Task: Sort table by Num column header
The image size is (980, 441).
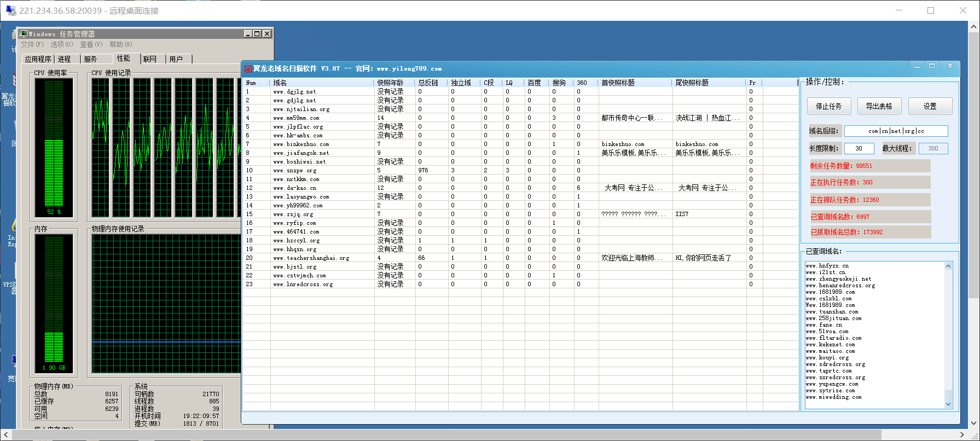Action: pyautogui.click(x=256, y=83)
